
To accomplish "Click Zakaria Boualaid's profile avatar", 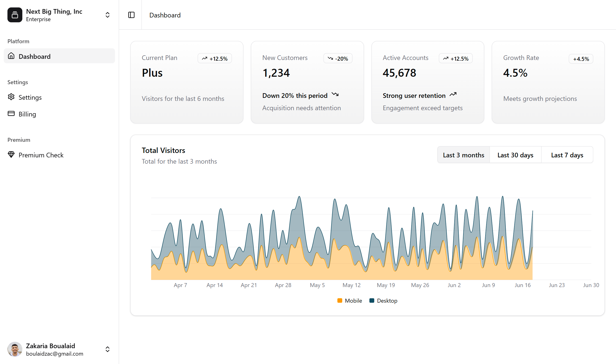I will [x=15, y=349].
